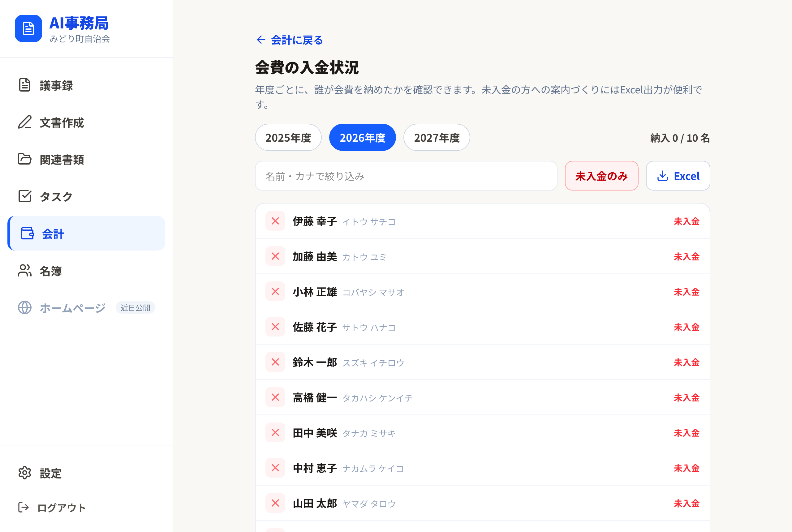This screenshot has height=532, width=792.
Task: Click the name 山田 太郎
Action: tap(315, 503)
